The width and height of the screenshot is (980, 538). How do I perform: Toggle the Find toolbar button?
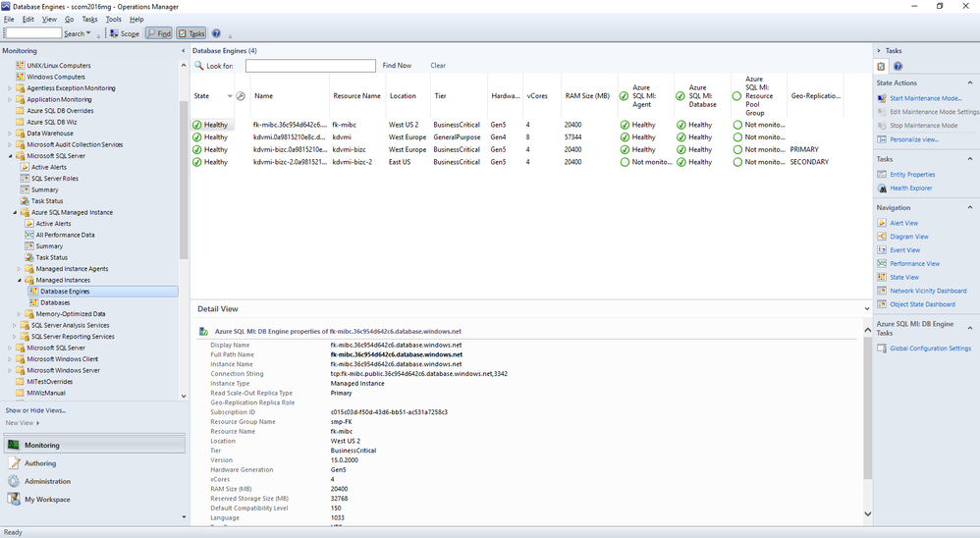coord(159,33)
